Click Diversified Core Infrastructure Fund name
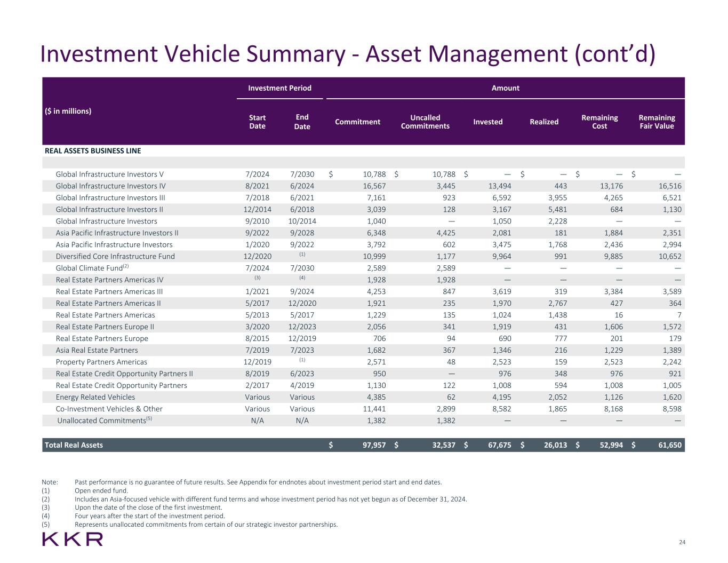 click(115, 256)
